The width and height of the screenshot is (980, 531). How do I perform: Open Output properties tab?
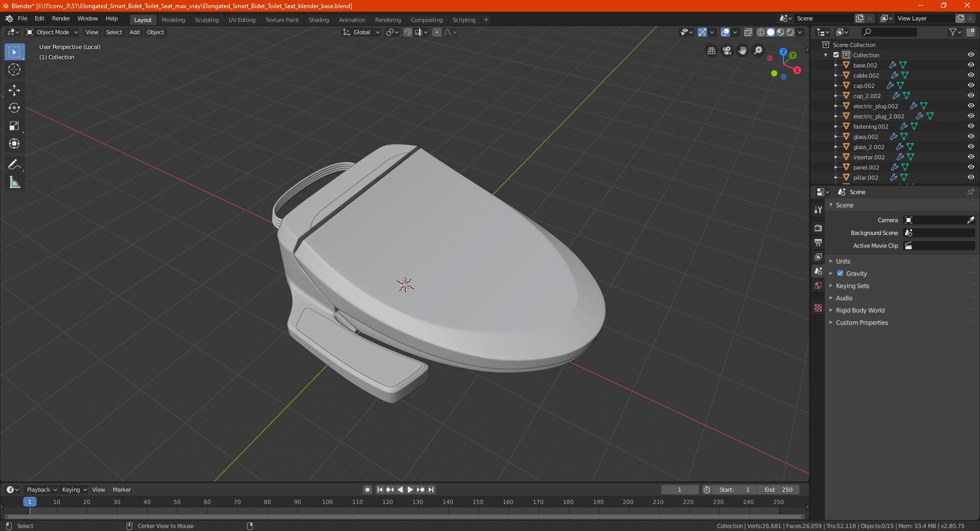coord(818,242)
